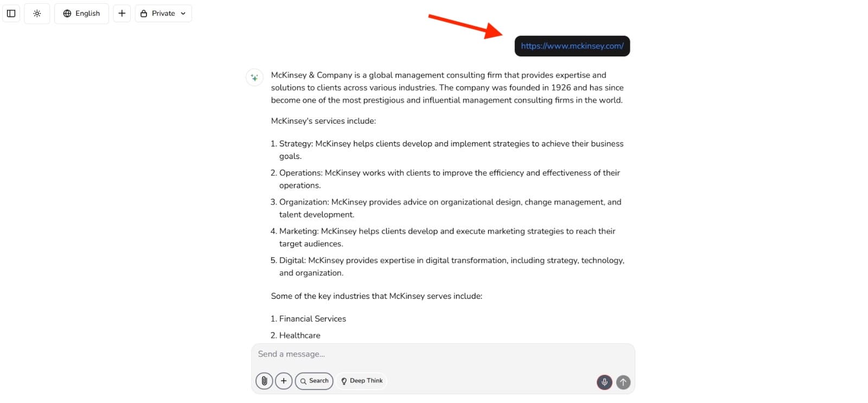The image size is (868, 403).
Task: Click the lock icon on the Private button
Action: point(144,14)
